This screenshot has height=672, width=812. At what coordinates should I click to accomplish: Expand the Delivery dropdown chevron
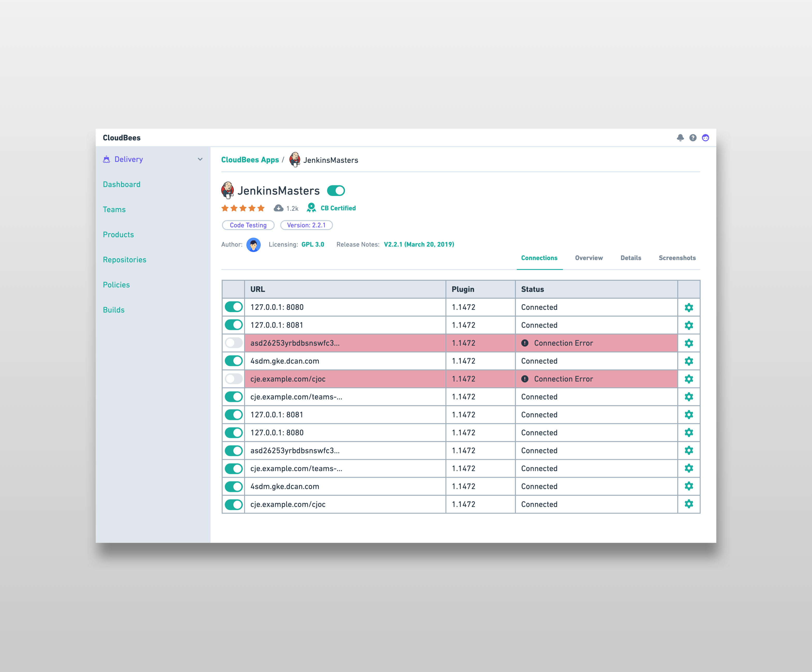(x=200, y=159)
